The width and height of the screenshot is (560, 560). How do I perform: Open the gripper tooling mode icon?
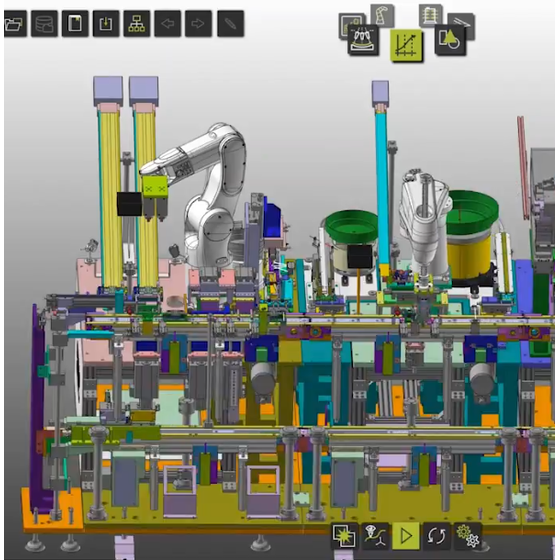click(364, 40)
